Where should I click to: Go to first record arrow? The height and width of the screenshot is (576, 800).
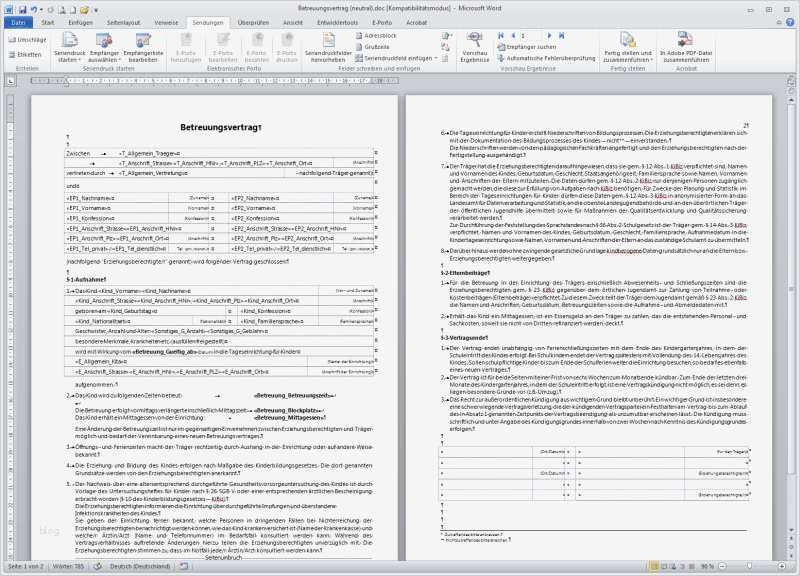click(x=501, y=36)
